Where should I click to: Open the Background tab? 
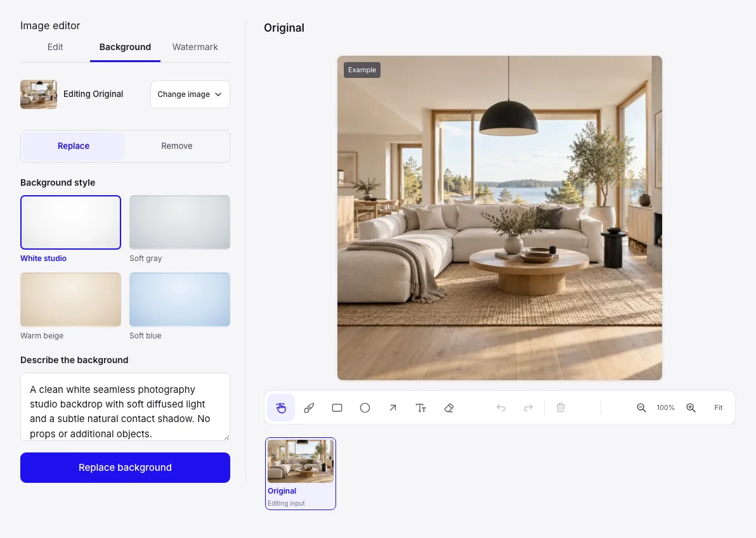[125, 47]
